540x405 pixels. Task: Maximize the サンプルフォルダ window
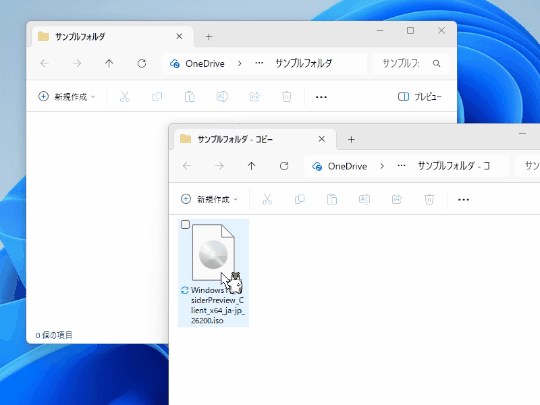pyautogui.click(x=411, y=31)
